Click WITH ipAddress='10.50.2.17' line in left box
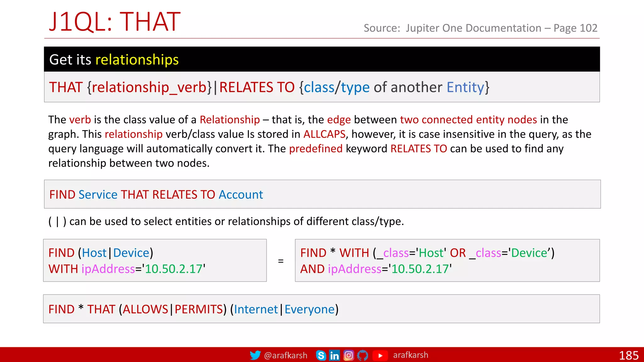Viewport: 644px width, 362px height. click(127, 269)
